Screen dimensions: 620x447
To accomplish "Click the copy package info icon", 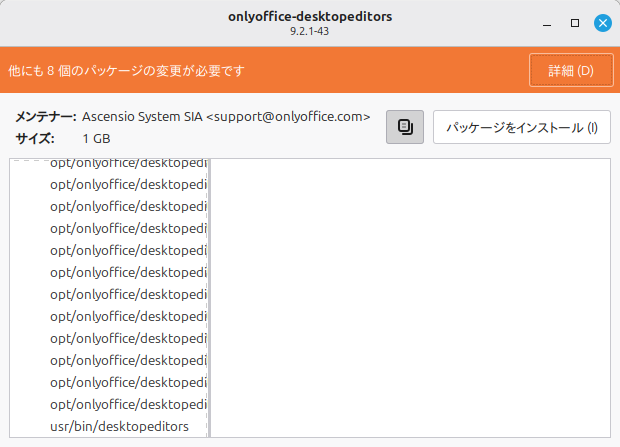I will tap(405, 127).
